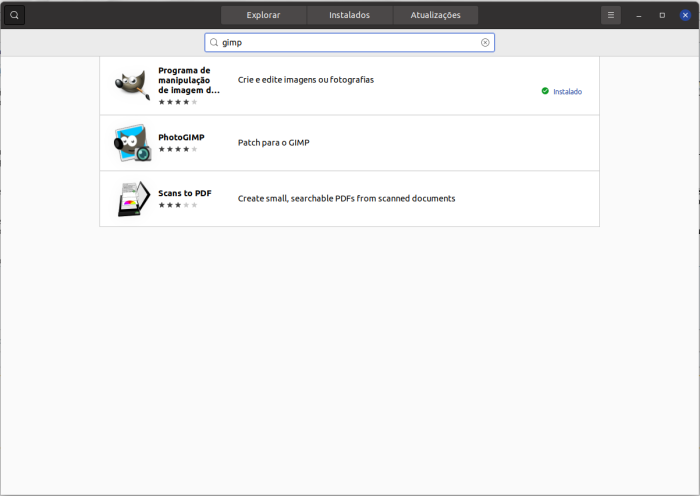Screen dimensions: 700x496
Task: Open the PhotoGIMP result title
Action: (181, 138)
